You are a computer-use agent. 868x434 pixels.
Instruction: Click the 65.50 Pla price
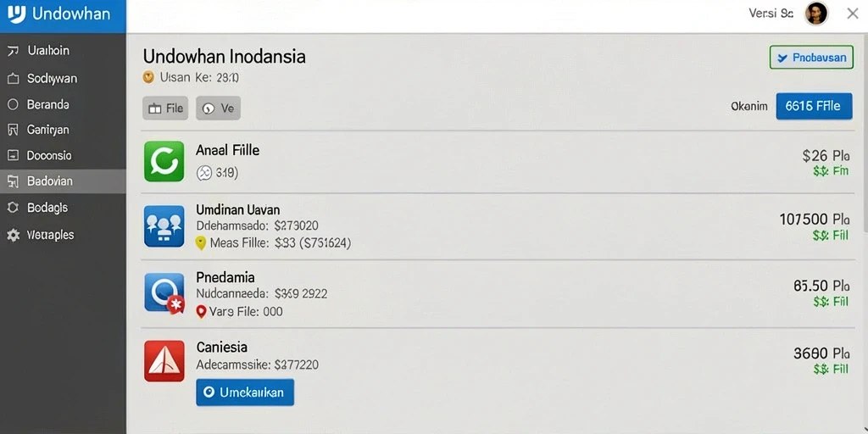point(821,286)
